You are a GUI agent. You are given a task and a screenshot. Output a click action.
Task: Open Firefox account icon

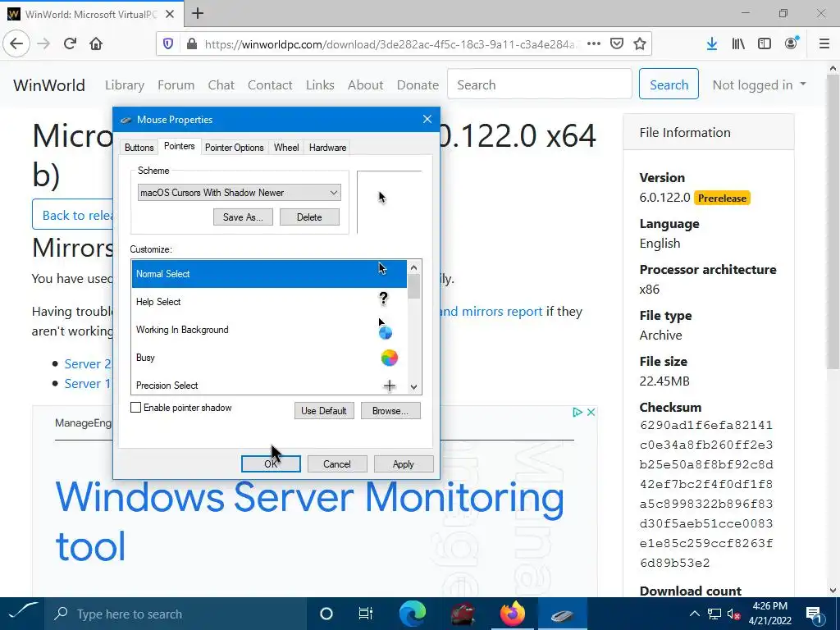pyautogui.click(x=792, y=44)
